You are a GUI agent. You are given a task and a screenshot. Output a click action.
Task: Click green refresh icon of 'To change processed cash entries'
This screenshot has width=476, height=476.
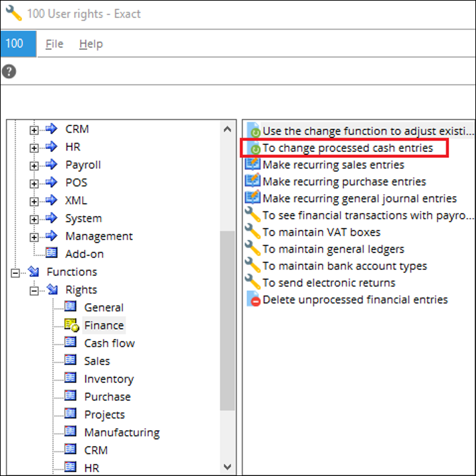click(255, 149)
